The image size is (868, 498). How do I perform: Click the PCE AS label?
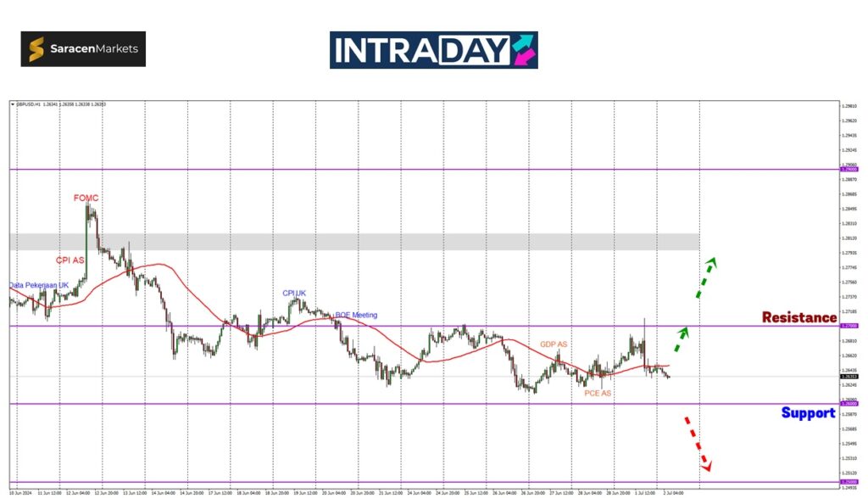pyautogui.click(x=597, y=394)
